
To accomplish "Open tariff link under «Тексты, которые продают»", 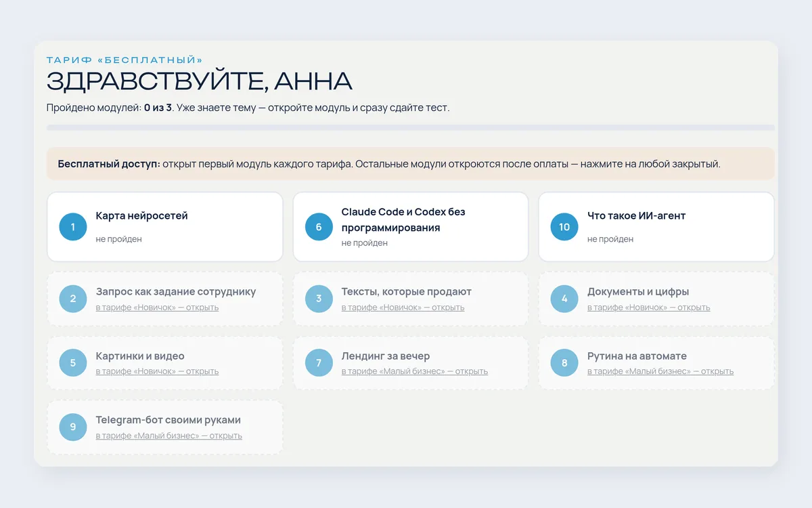I will tap(403, 308).
